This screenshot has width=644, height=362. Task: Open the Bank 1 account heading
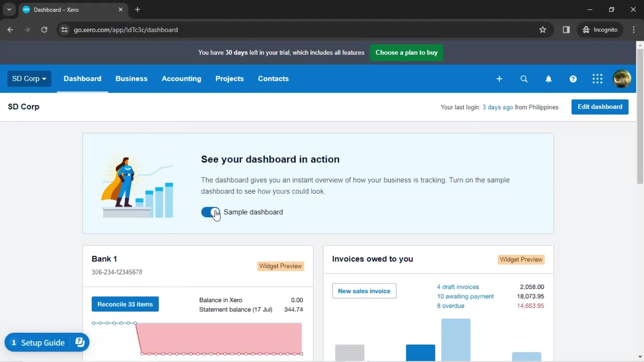[x=104, y=259]
